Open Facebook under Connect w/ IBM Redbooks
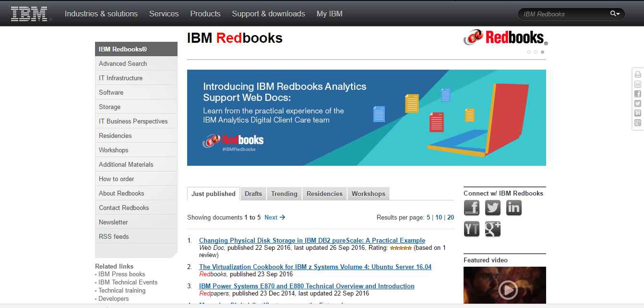644x308 pixels. click(472, 208)
